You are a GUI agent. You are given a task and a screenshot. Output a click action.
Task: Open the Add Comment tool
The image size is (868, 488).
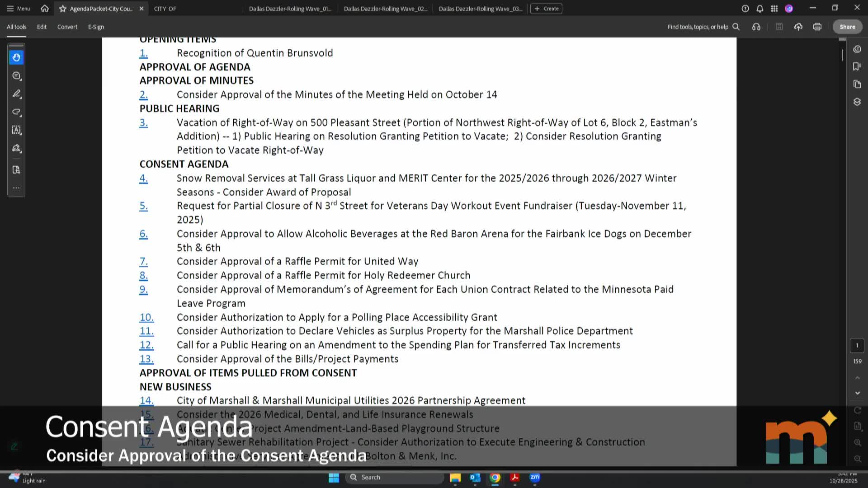tap(16, 76)
